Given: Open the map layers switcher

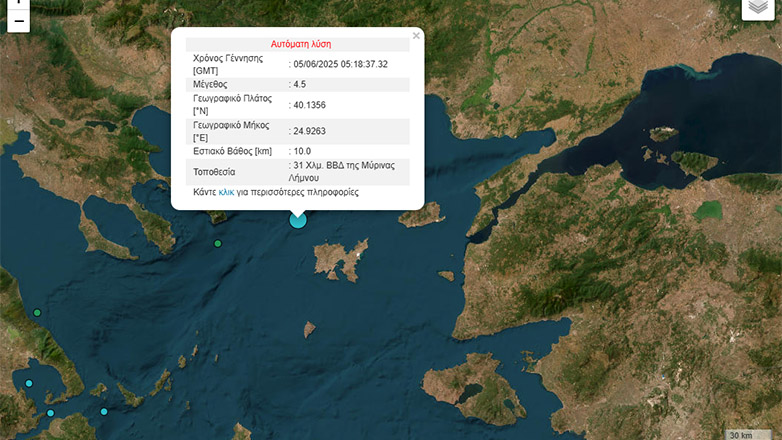Looking at the screenshot, I should pos(758,7).
